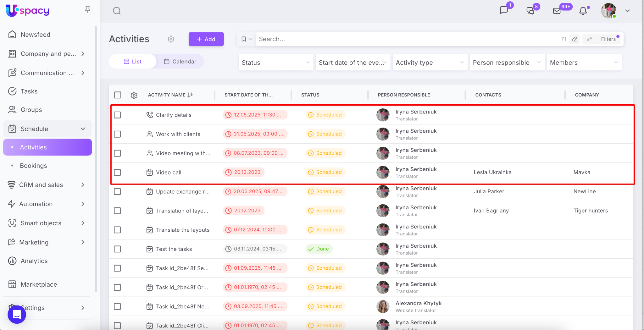Click the search magnifier icon in top bar
The image size is (644, 330).
click(x=117, y=11)
